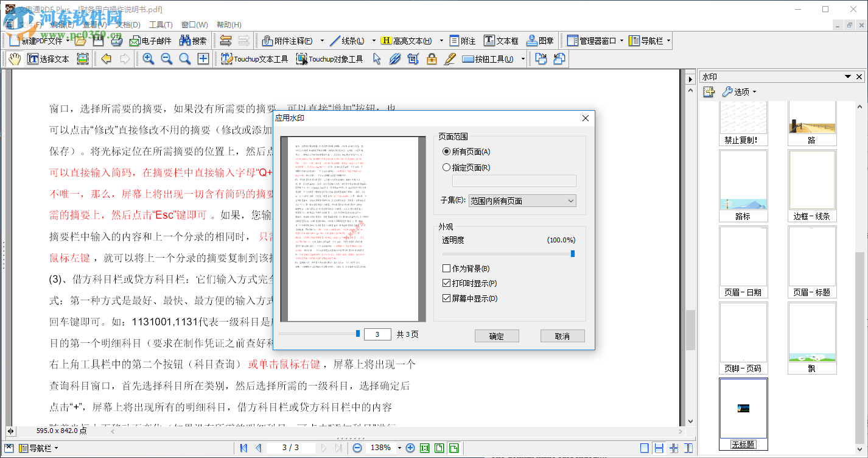This screenshot has height=458, width=868.
Task: Uncheck 打印时显示 in watermark dialog
Action: pyautogui.click(x=446, y=283)
